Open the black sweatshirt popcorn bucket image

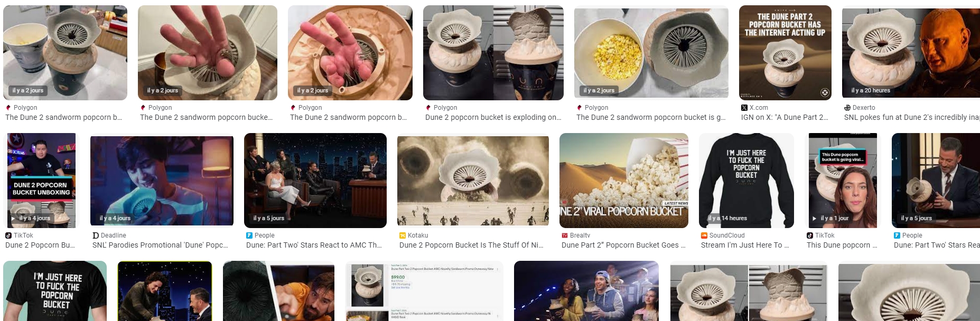click(x=746, y=181)
